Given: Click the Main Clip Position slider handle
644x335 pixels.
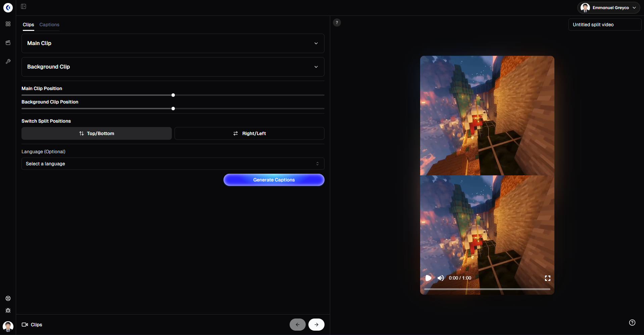Looking at the screenshot, I should [173, 95].
